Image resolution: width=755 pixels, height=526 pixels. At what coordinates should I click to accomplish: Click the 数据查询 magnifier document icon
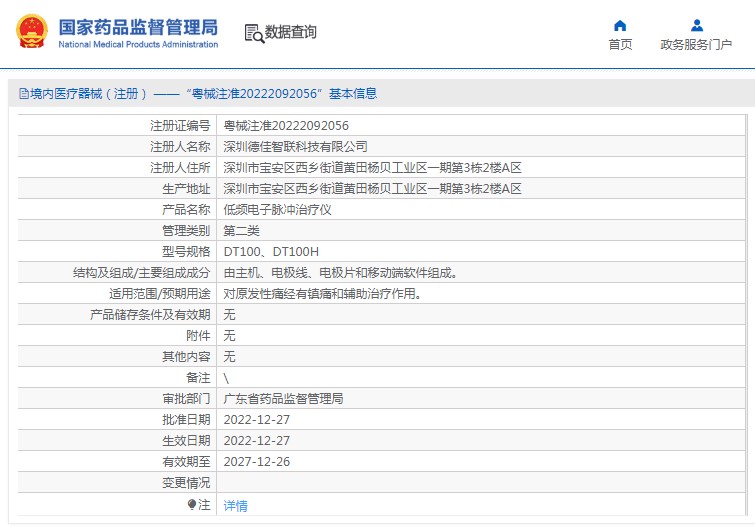pos(253,33)
